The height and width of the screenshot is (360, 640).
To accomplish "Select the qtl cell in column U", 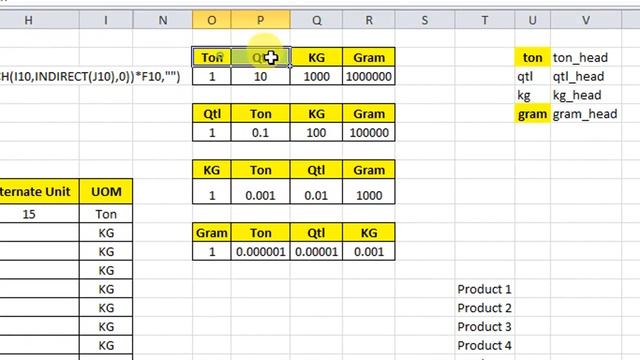I will (532, 76).
